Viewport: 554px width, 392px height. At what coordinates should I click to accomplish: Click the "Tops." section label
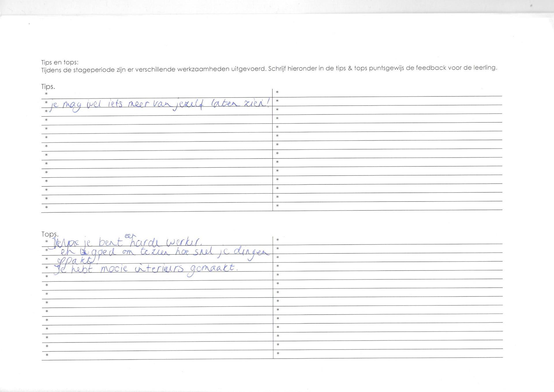pyautogui.click(x=50, y=234)
